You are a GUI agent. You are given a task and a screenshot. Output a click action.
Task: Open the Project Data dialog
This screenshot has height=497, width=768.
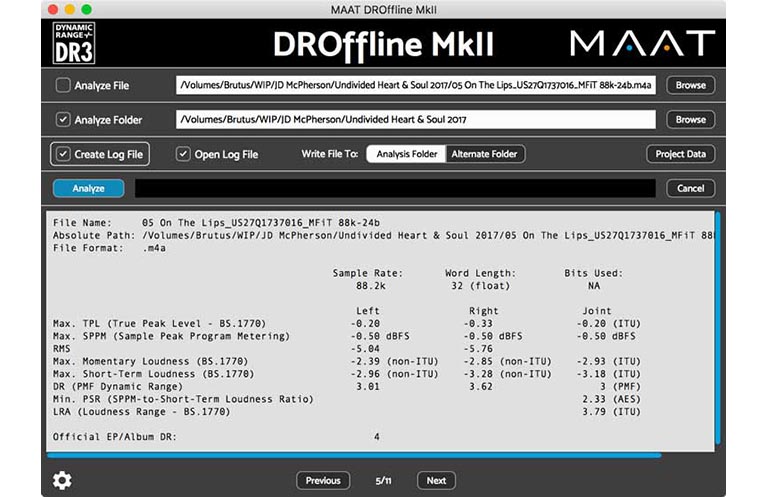681,154
